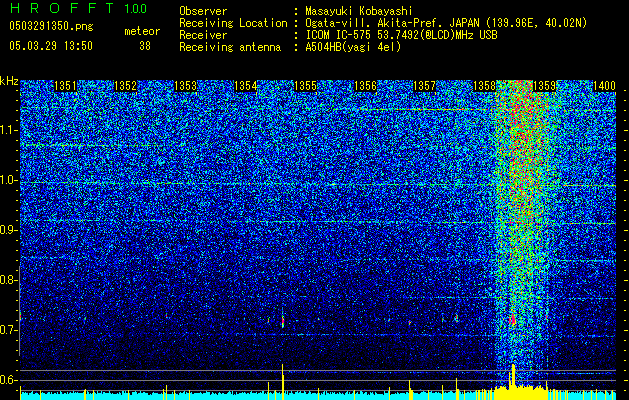The image size is (629, 400).
Task: Click observer name Masayuki Kobayashi
Action: [x=359, y=11]
